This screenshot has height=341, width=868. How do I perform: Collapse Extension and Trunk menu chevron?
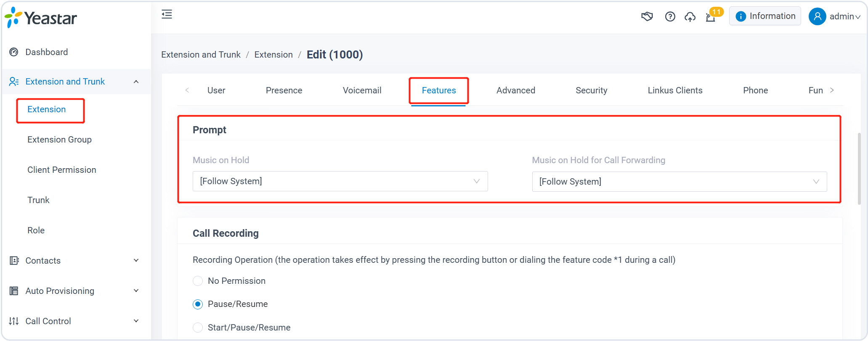point(136,82)
